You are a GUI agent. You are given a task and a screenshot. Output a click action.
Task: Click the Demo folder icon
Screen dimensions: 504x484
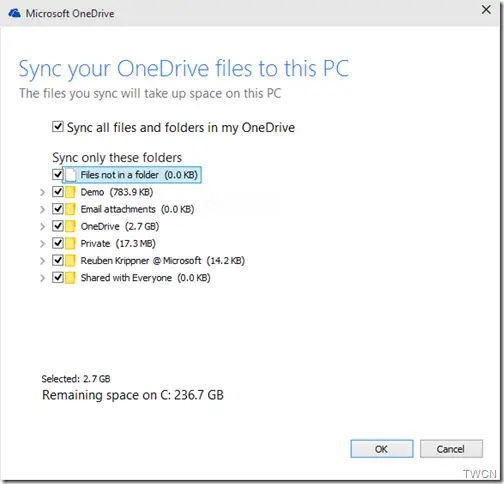pos(70,192)
